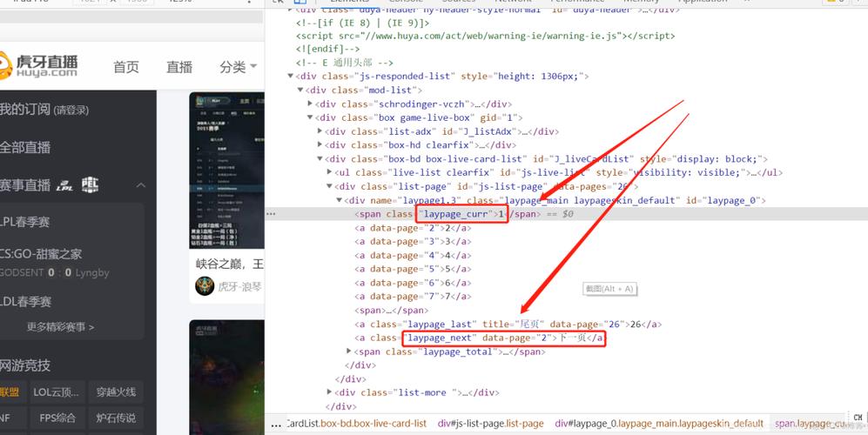868x435 pixels.
Task: Collapse the 赛事直播 section chevron
Action: [141, 184]
